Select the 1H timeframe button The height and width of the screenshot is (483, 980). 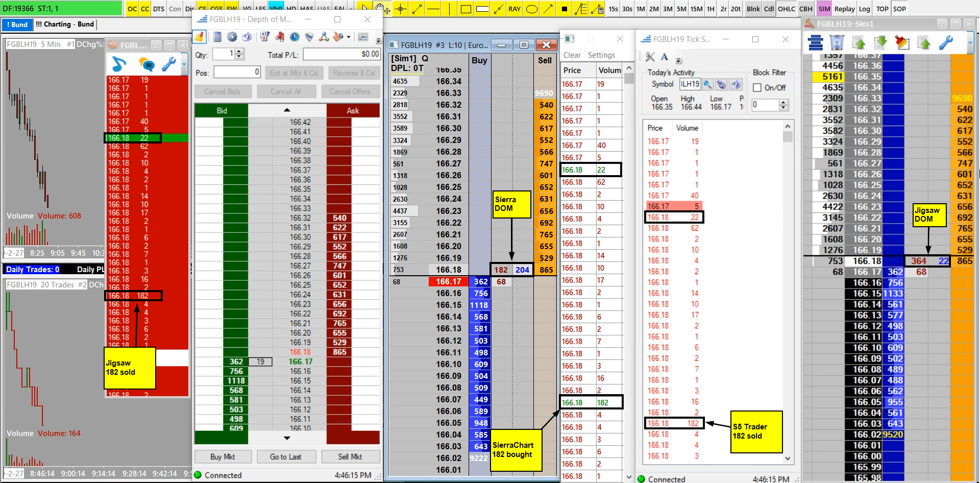[710, 9]
